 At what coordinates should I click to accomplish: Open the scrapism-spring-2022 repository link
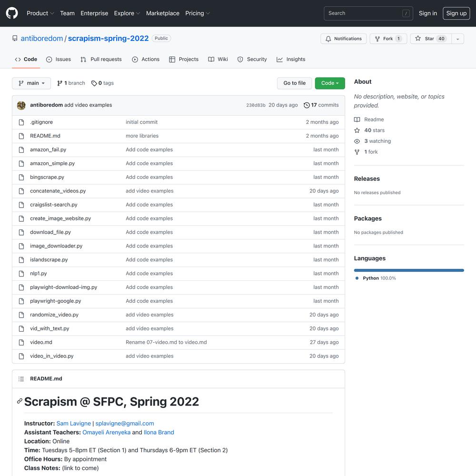click(x=109, y=38)
